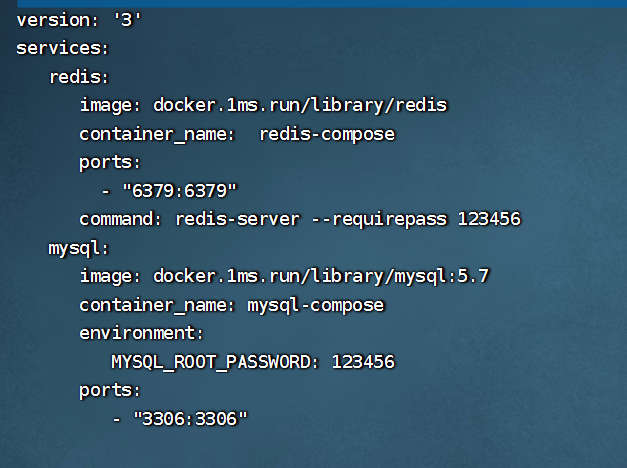Click the docker.1ms.run/library/mysql:5.7 image path
This screenshot has height=468, width=627.
click(x=321, y=276)
